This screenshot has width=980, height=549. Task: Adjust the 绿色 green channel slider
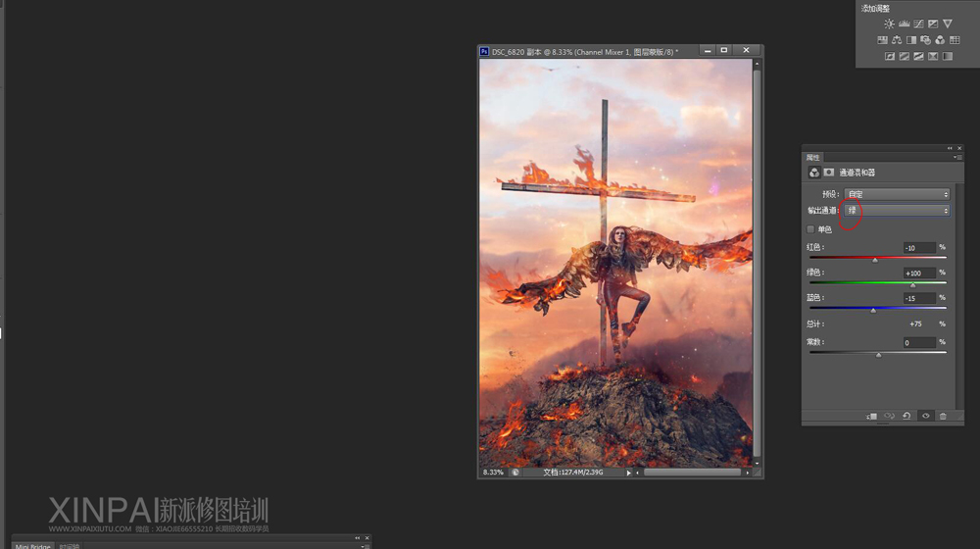point(912,284)
